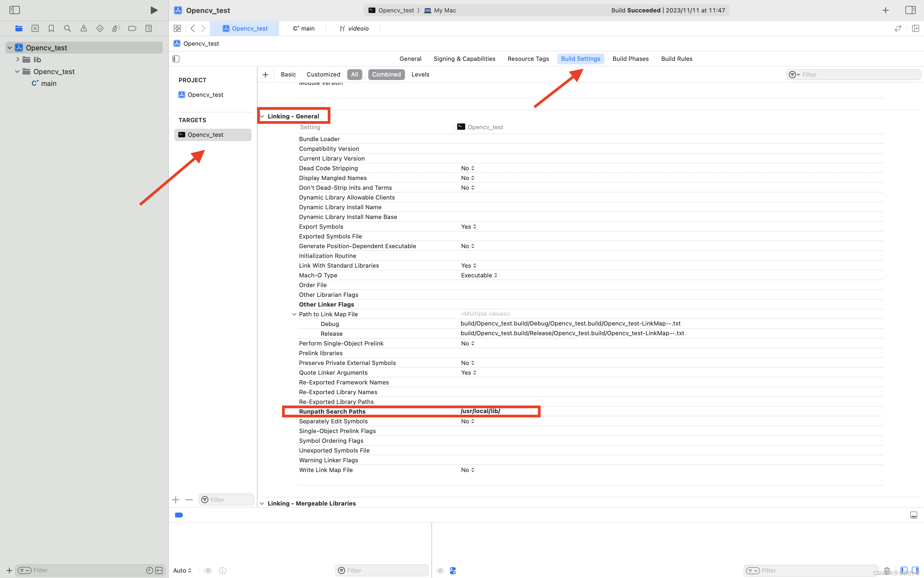Go forward in editor history
924x578 pixels.
203,28
